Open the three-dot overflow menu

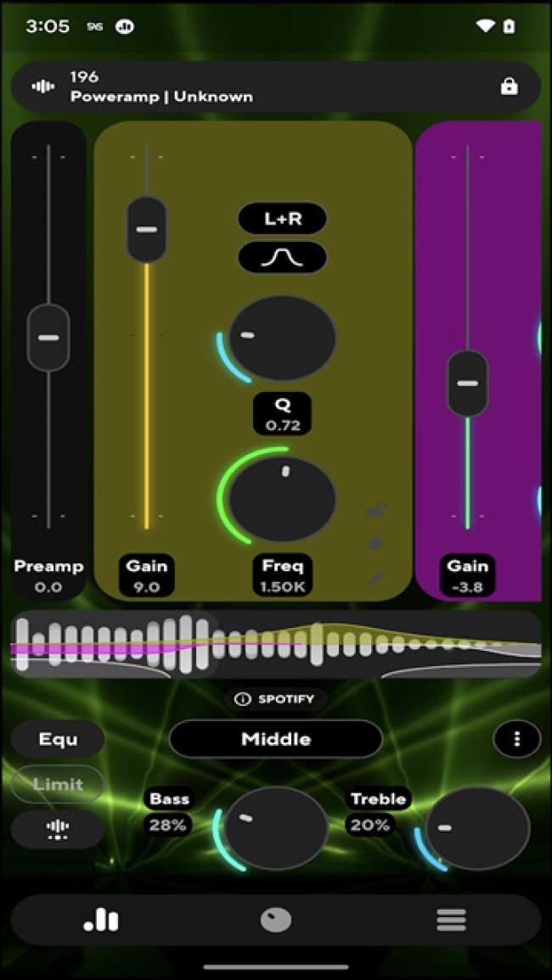(x=516, y=739)
